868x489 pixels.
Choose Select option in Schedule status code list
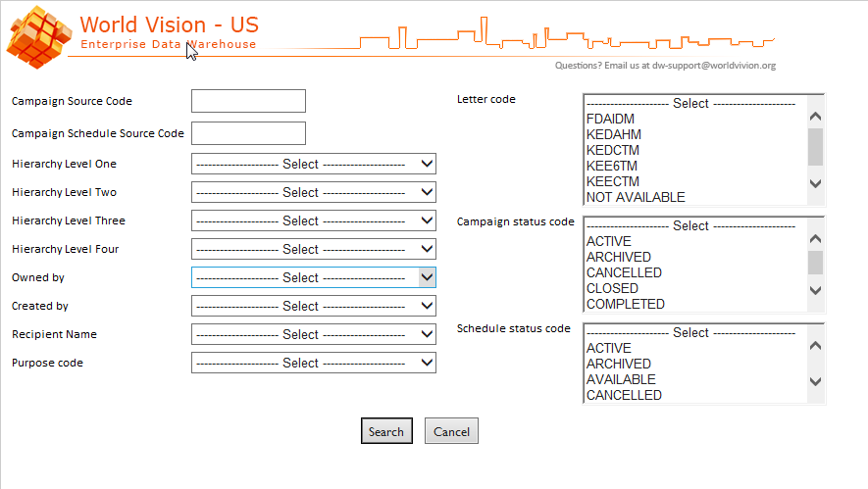[x=695, y=332]
